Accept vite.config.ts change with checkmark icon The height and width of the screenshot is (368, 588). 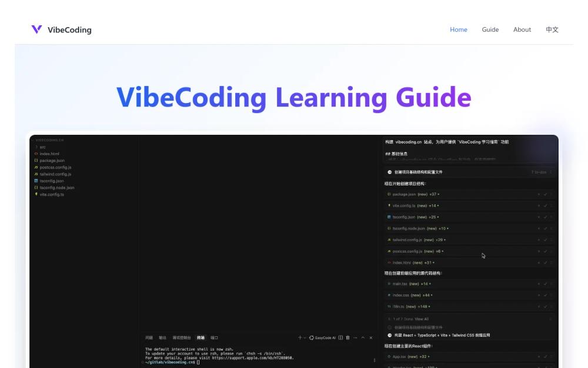[x=545, y=205]
